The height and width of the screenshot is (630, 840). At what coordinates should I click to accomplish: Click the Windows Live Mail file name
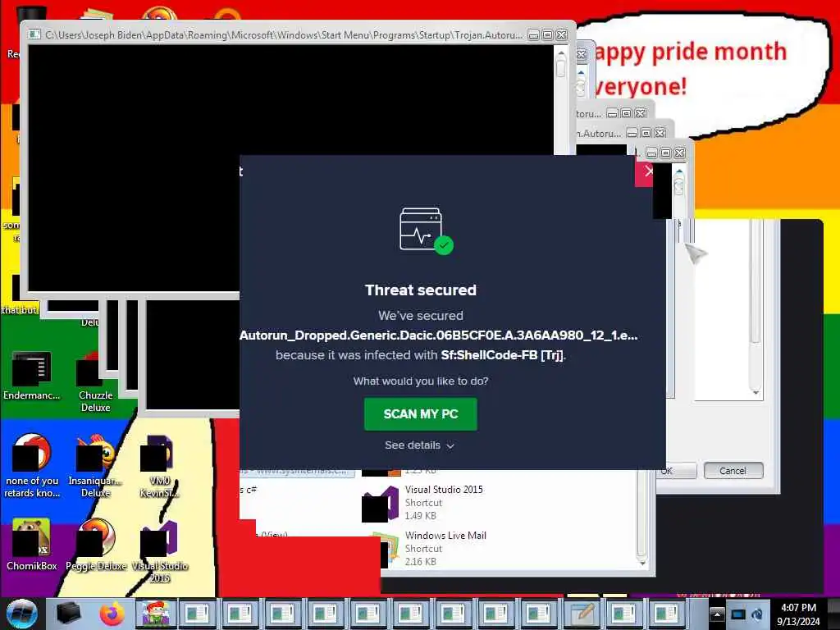pos(445,535)
